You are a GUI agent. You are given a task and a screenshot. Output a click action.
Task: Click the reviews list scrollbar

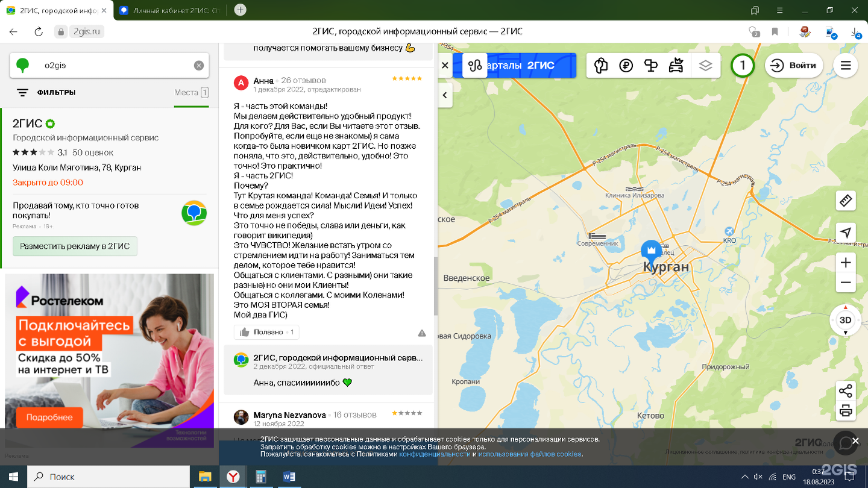pyautogui.click(x=436, y=287)
